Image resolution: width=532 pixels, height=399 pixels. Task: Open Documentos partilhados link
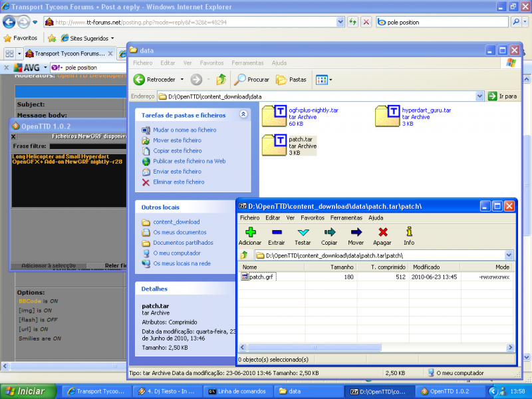click(184, 243)
